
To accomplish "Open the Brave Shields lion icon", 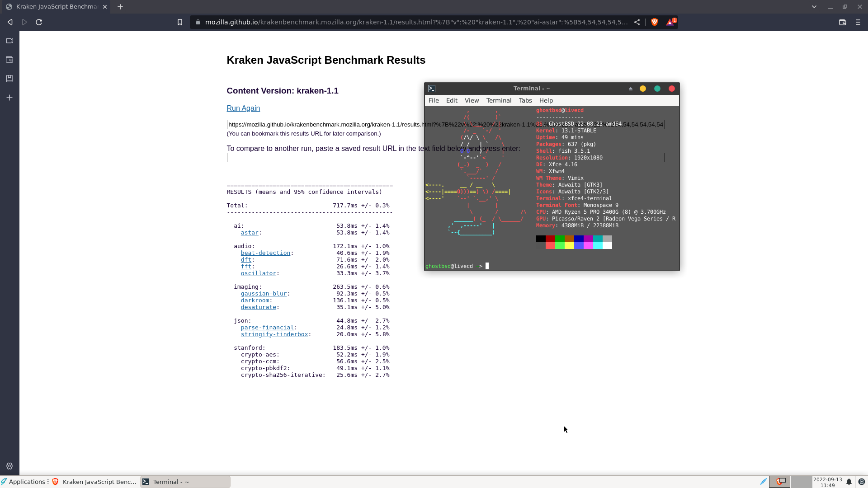I will (654, 22).
